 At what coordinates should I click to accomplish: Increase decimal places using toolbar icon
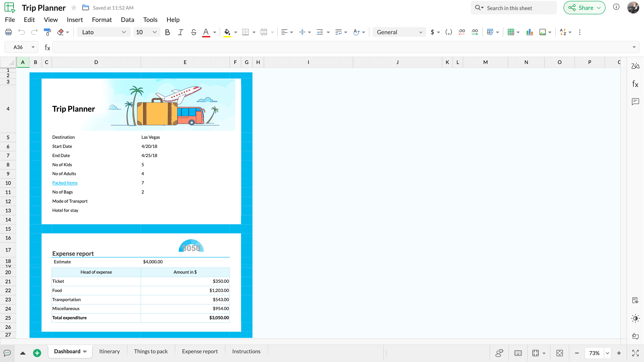(x=475, y=32)
